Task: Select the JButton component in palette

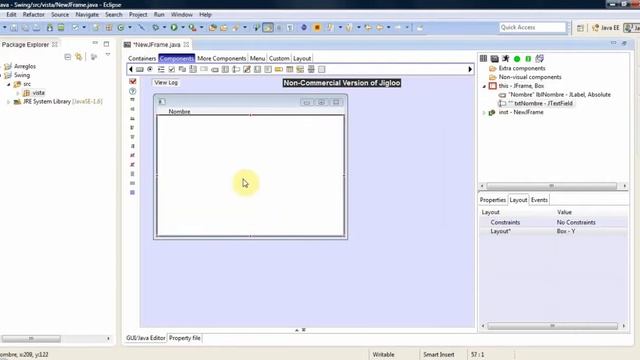Action: [x=140, y=69]
